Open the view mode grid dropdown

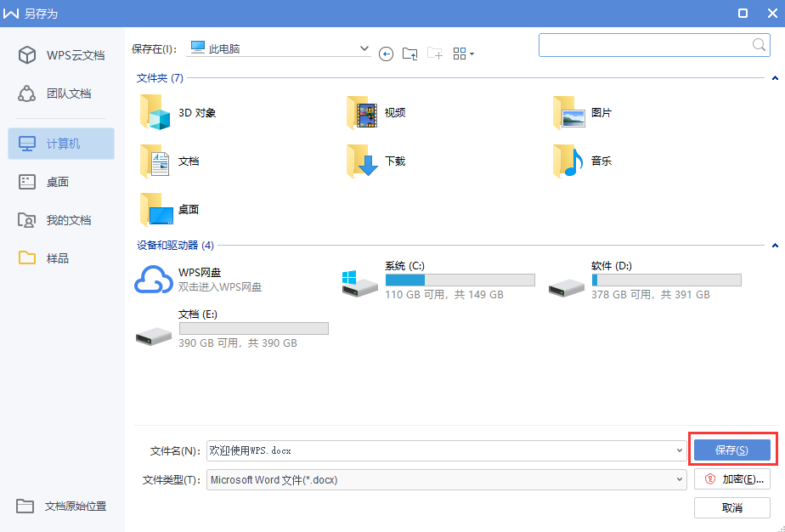(463, 54)
